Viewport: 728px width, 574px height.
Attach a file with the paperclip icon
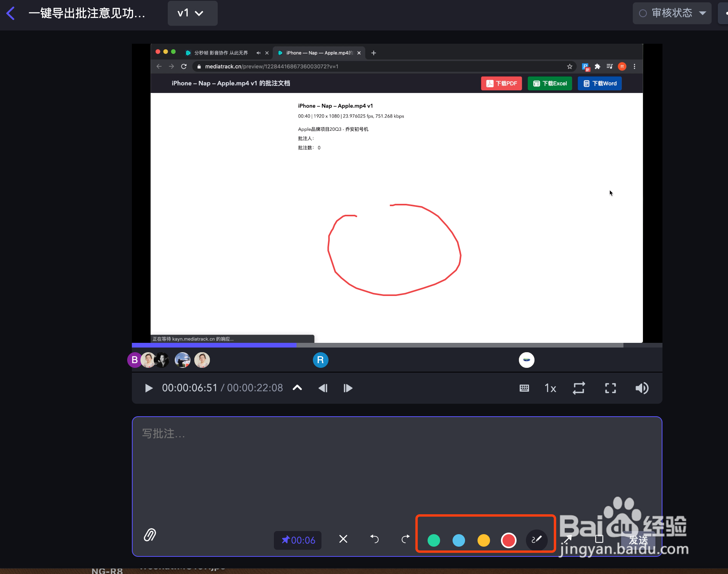pyautogui.click(x=150, y=535)
